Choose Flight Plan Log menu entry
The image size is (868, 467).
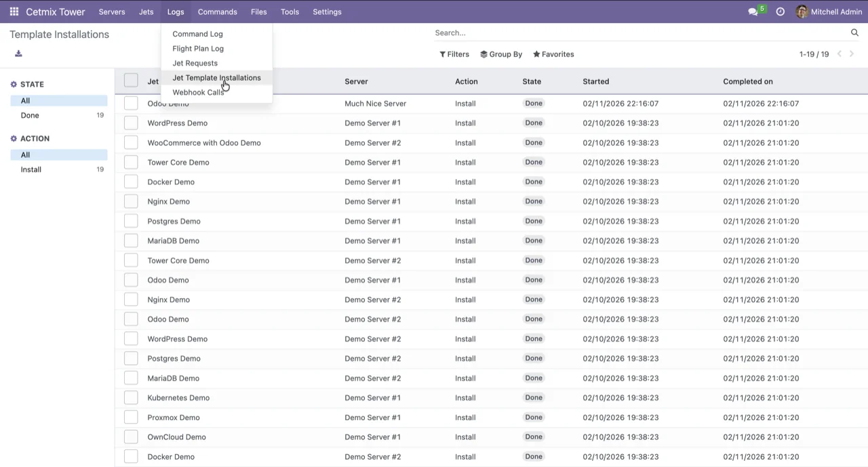point(198,48)
